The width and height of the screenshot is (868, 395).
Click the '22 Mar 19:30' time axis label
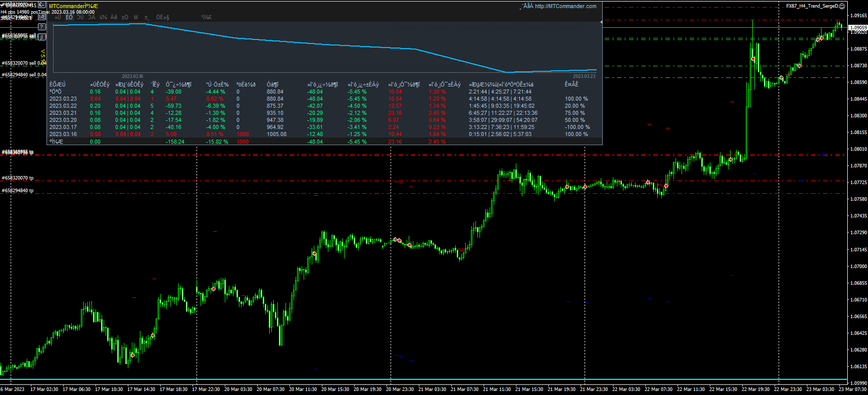click(x=755, y=389)
